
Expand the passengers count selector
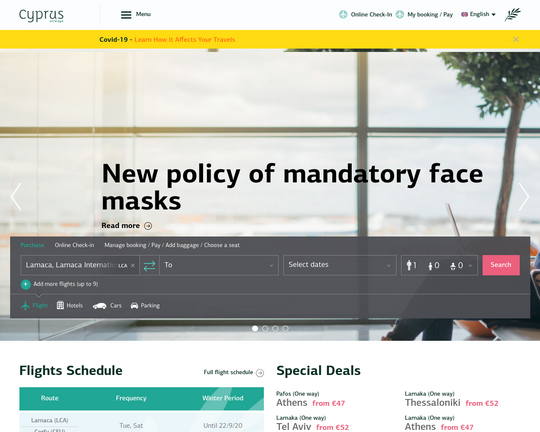pyautogui.click(x=439, y=265)
